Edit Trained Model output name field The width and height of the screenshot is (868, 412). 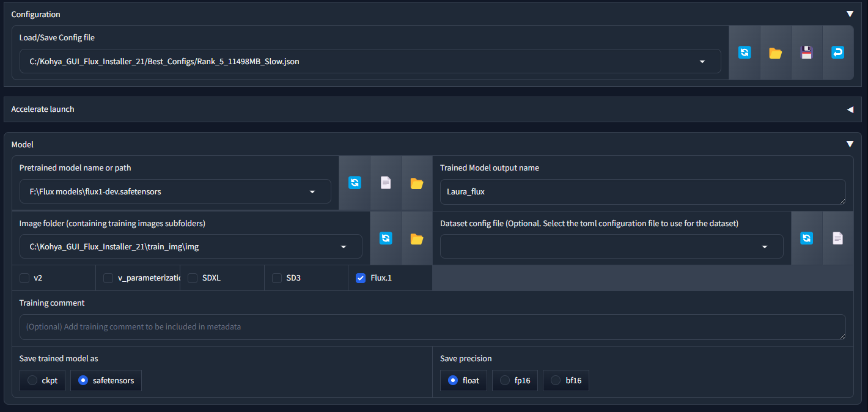(x=643, y=191)
